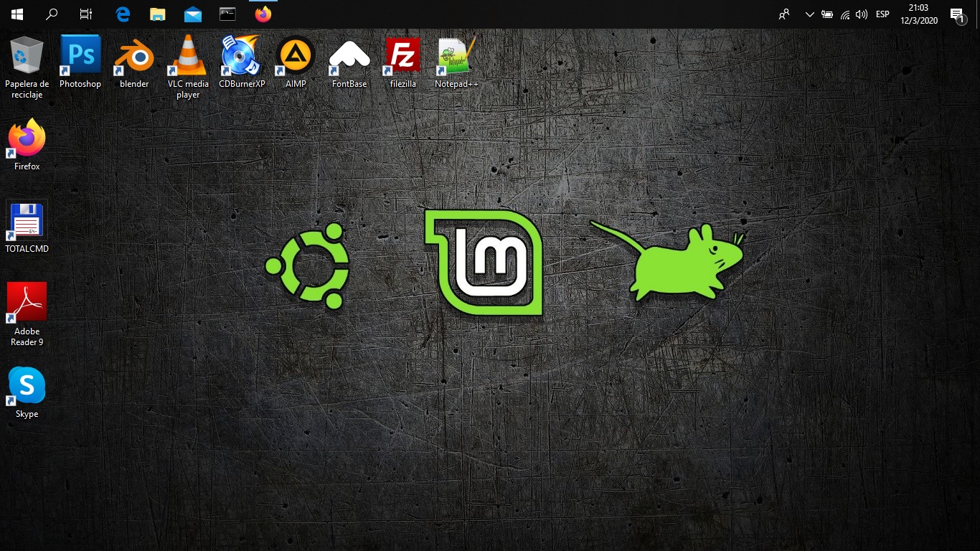This screenshot has height=551, width=980.
Task: Open the Start menu
Action: click(x=16, y=14)
